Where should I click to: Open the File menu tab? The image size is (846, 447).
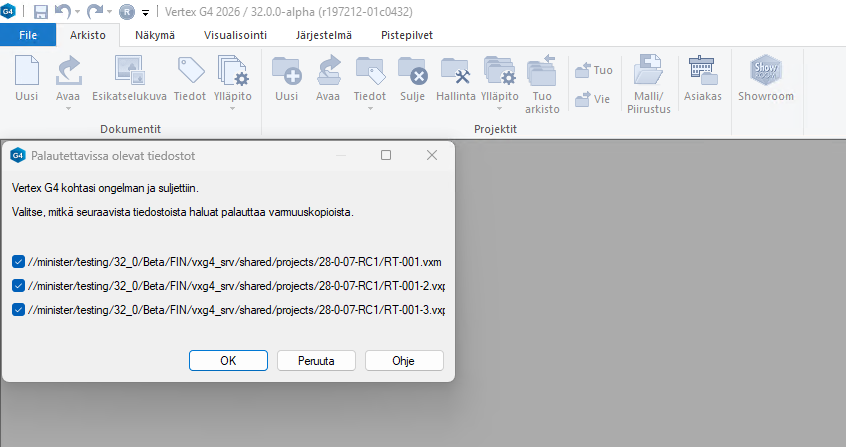pyautogui.click(x=28, y=35)
